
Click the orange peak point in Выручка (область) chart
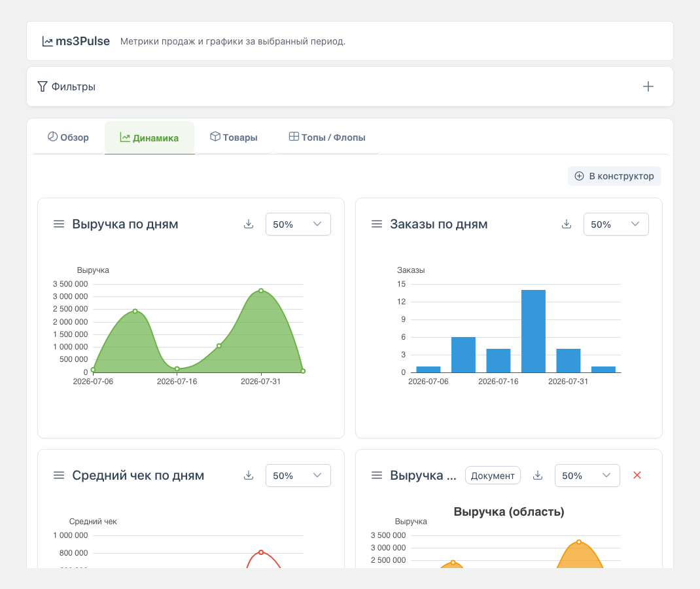579,542
